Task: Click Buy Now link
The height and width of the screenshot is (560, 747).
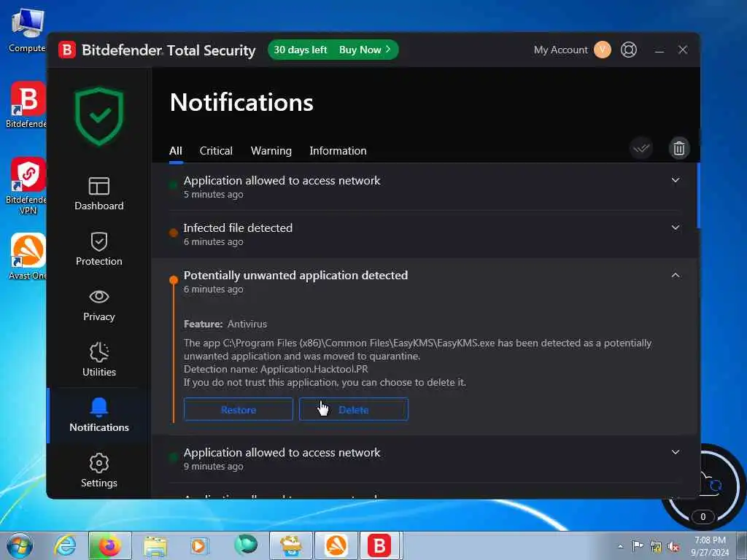Action: pos(365,50)
